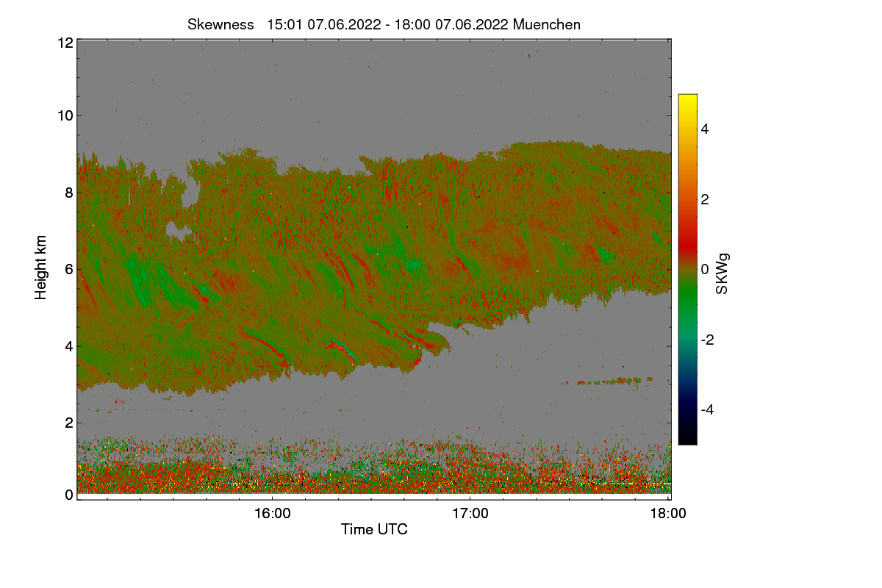
Task: Click the 'Height km' axis label
Action: pos(40,268)
